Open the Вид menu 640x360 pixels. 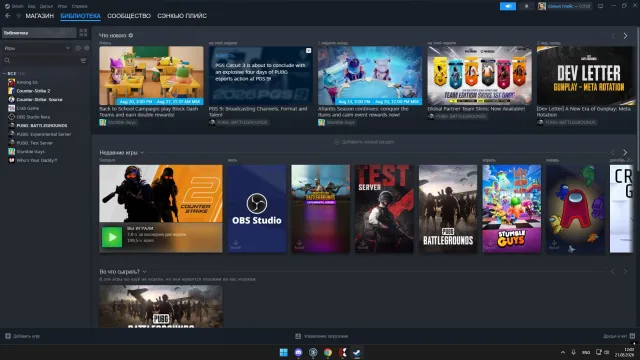click(31, 6)
